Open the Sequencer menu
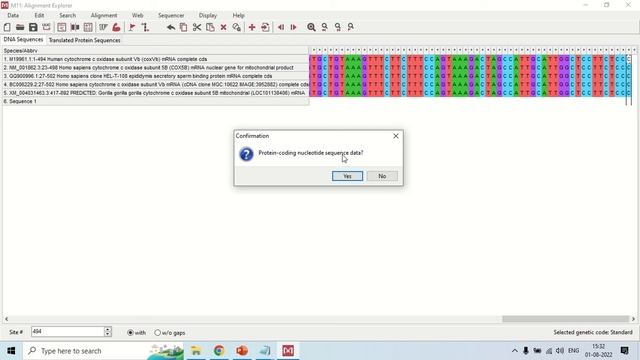The height and width of the screenshot is (360, 640). point(171,16)
